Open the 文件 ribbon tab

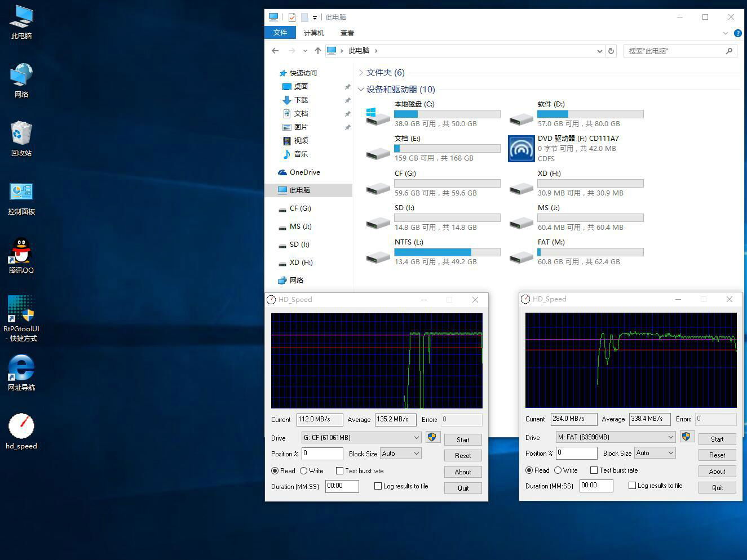[x=280, y=33]
